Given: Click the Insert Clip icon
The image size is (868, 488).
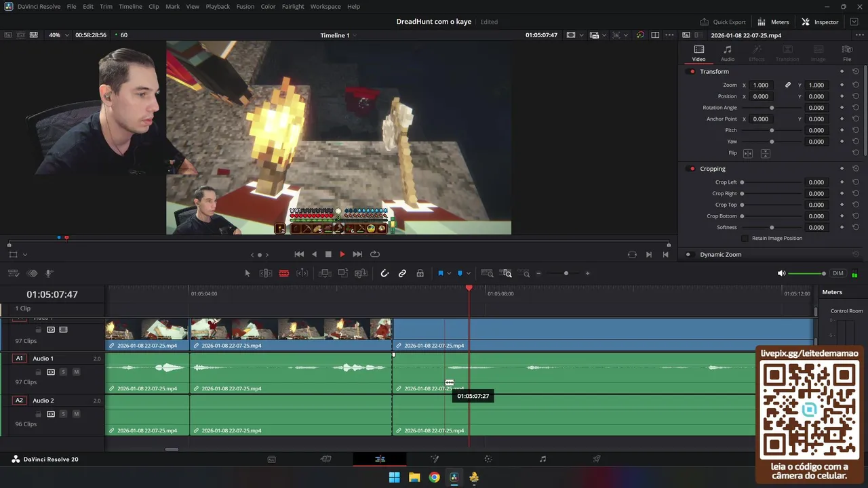Looking at the screenshot, I should pos(325,273).
